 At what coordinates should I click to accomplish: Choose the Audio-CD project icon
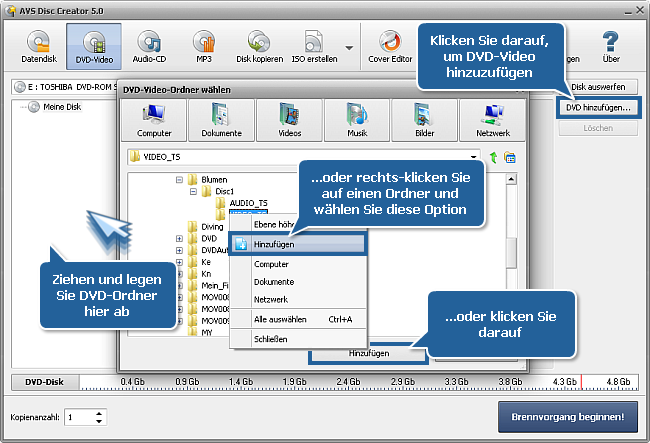pos(149,46)
